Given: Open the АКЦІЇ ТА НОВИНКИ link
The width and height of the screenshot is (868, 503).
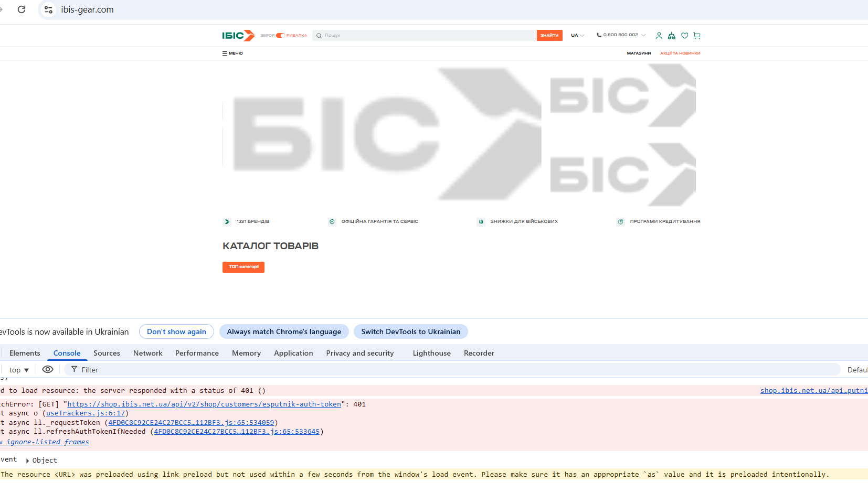Looking at the screenshot, I should (680, 53).
